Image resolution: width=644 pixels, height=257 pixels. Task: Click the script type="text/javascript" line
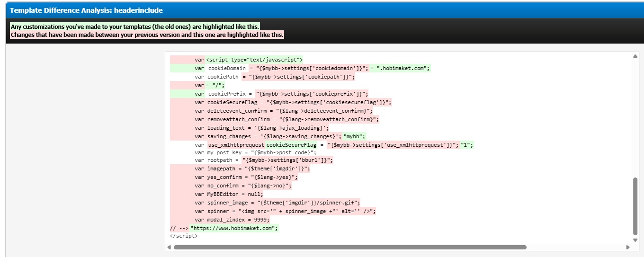tap(254, 60)
